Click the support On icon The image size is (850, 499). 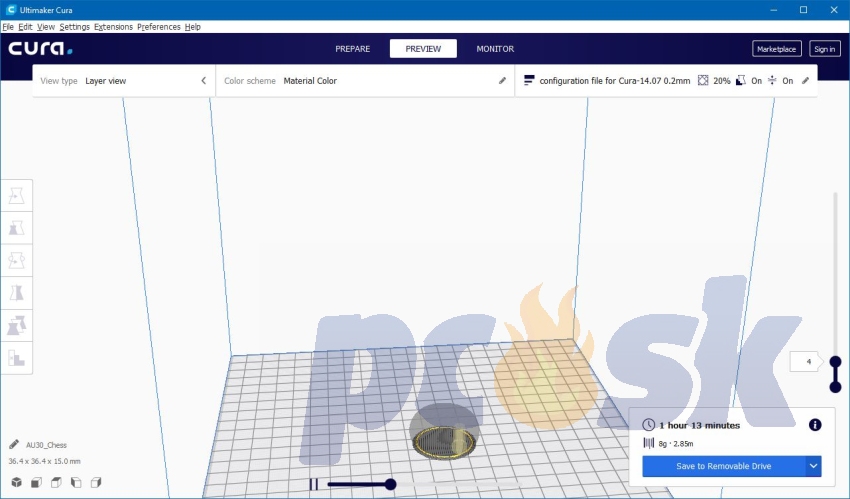[740, 81]
